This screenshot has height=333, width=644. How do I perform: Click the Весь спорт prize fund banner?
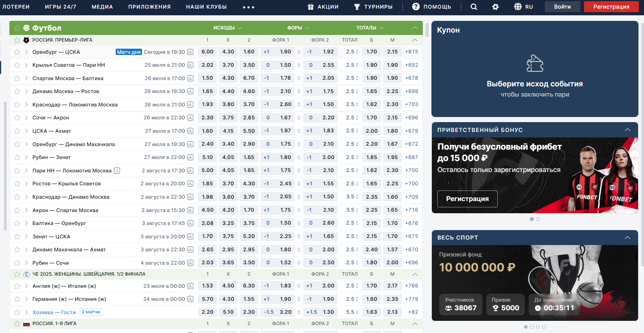tap(535, 283)
